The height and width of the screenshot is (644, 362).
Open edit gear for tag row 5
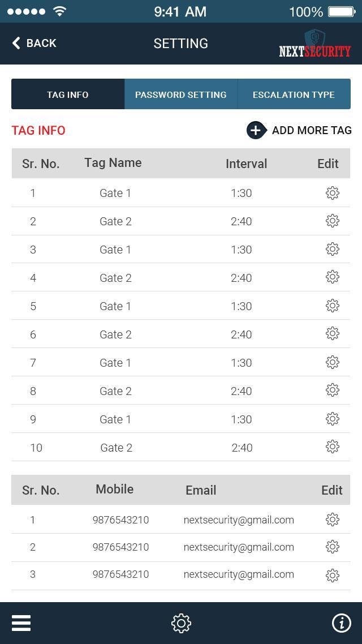[x=333, y=306]
